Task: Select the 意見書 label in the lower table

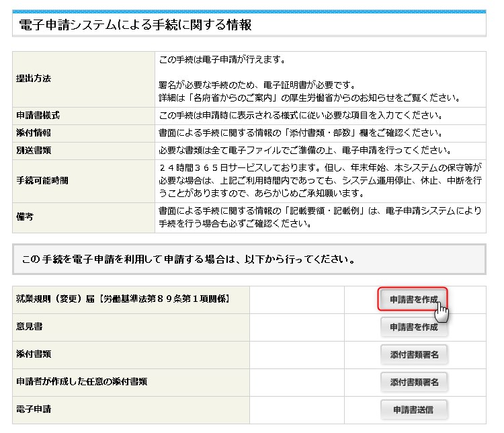Action: (29, 327)
